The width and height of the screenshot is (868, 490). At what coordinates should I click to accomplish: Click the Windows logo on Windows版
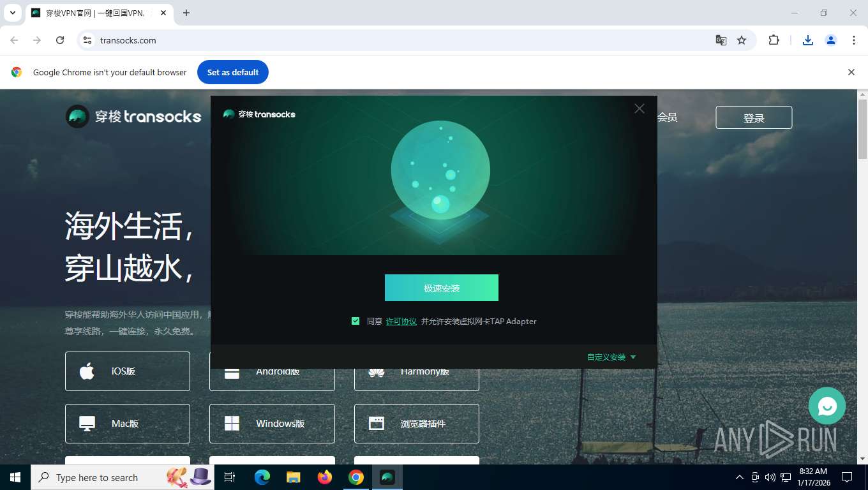tap(232, 424)
